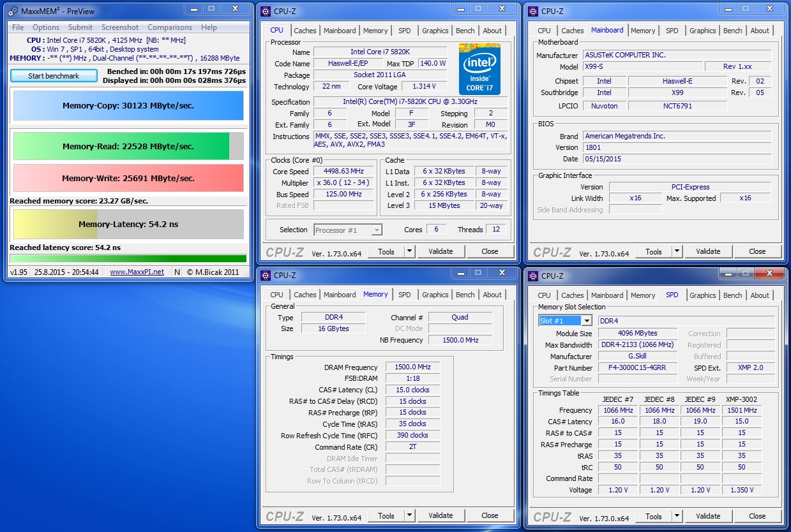
Task: Click the Memory-Latency result bar
Action: click(x=128, y=224)
